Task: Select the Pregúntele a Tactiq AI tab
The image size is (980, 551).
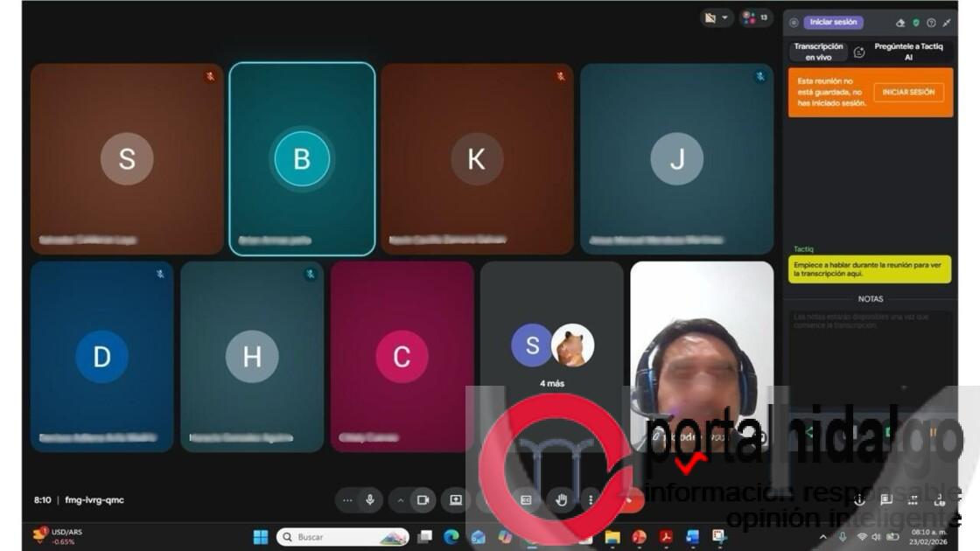Action: click(908, 52)
